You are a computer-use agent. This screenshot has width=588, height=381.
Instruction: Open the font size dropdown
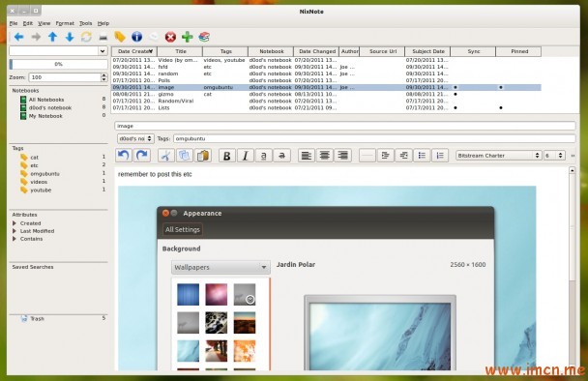(554, 156)
